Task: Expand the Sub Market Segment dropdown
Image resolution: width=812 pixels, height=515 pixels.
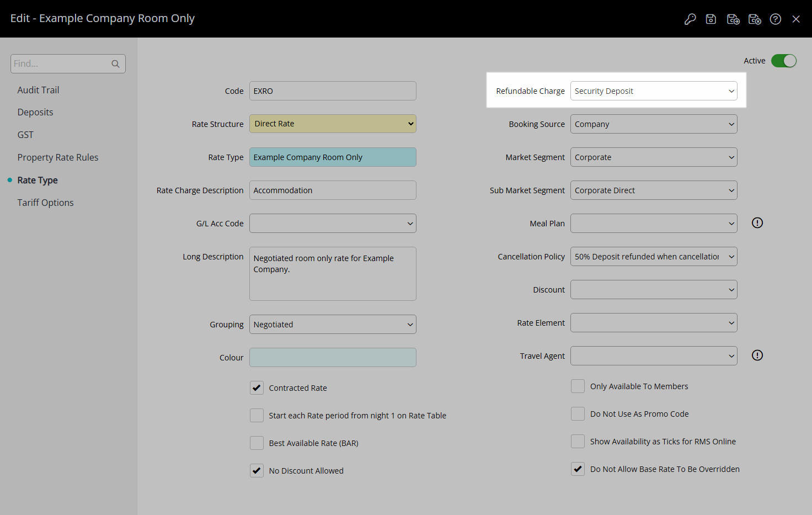Action: 654,190
